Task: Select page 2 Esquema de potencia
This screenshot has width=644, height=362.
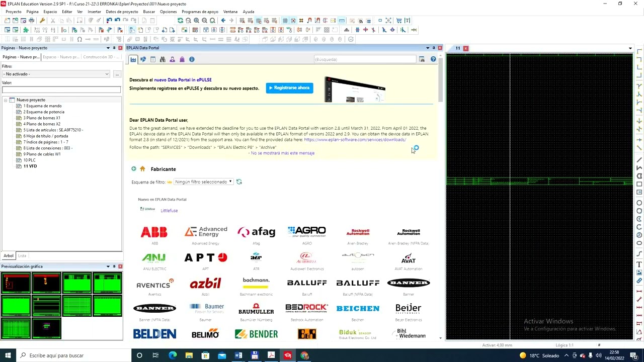Action: click(x=44, y=112)
